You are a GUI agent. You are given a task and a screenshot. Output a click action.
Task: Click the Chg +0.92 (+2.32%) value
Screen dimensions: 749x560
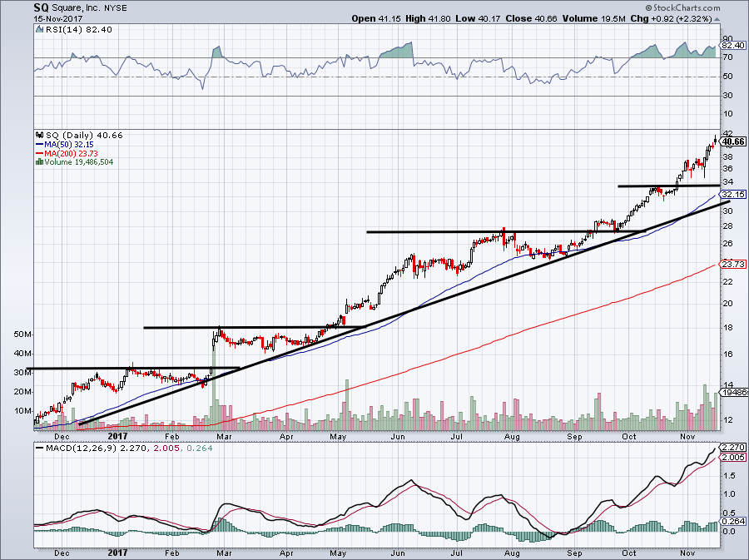671,18
